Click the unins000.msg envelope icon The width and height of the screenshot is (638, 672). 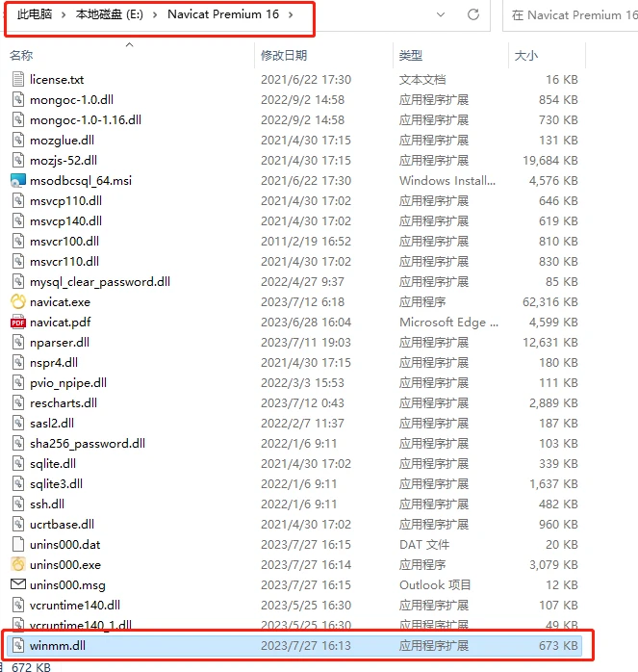(18, 584)
